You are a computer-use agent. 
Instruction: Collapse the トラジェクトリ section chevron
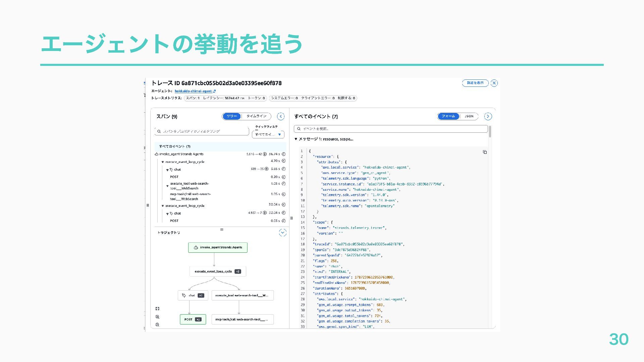pyautogui.click(x=283, y=233)
